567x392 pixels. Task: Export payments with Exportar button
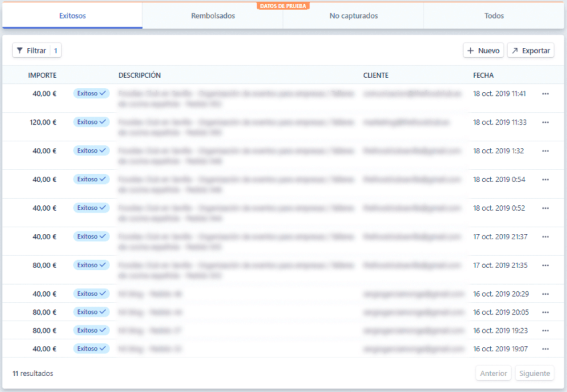click(x=530, y=51)
